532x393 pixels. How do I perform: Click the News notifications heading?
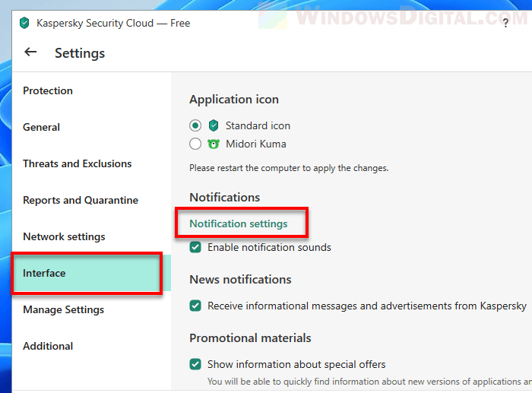point(240,279)
